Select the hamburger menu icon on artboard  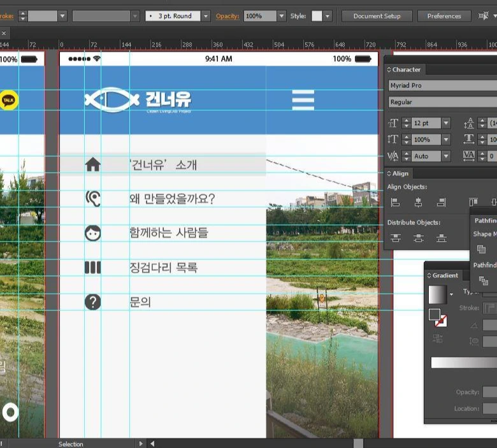coord(303,100)
